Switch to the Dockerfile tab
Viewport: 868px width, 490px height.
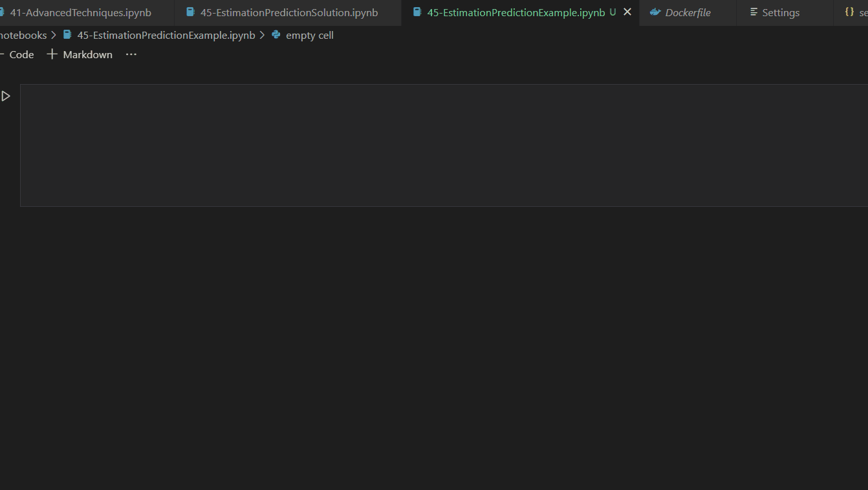[687, 12]
